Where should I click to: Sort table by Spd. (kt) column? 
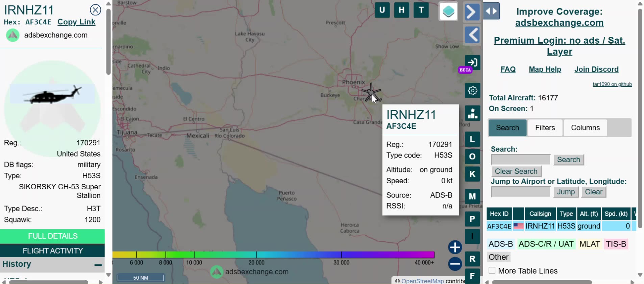click(616, 214)
